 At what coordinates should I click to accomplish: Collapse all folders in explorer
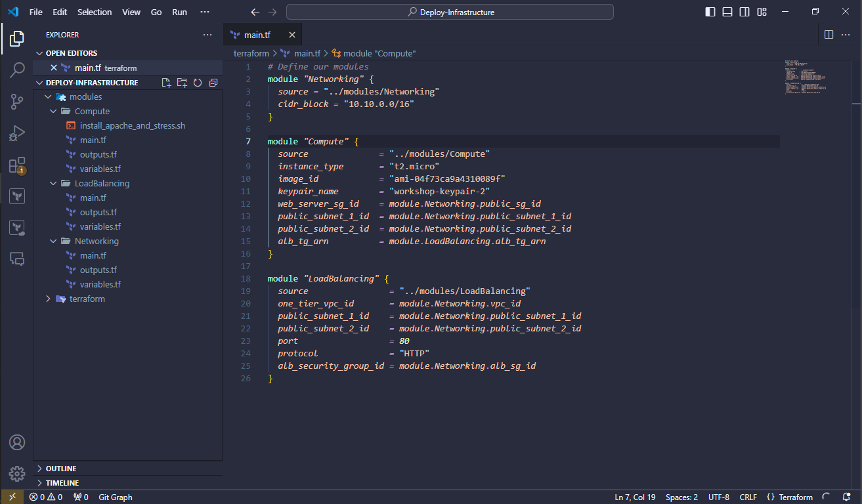tap(213, 83)
